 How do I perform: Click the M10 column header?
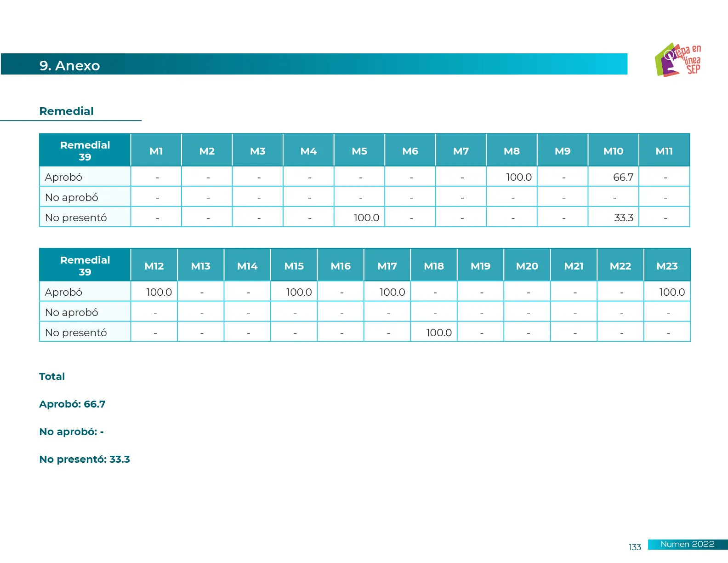tap(613, 151)
